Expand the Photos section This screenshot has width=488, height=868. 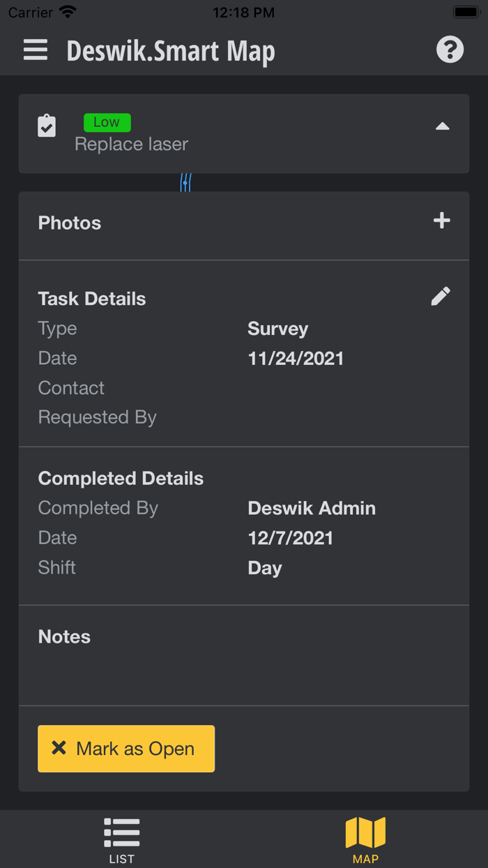[69, 223]
